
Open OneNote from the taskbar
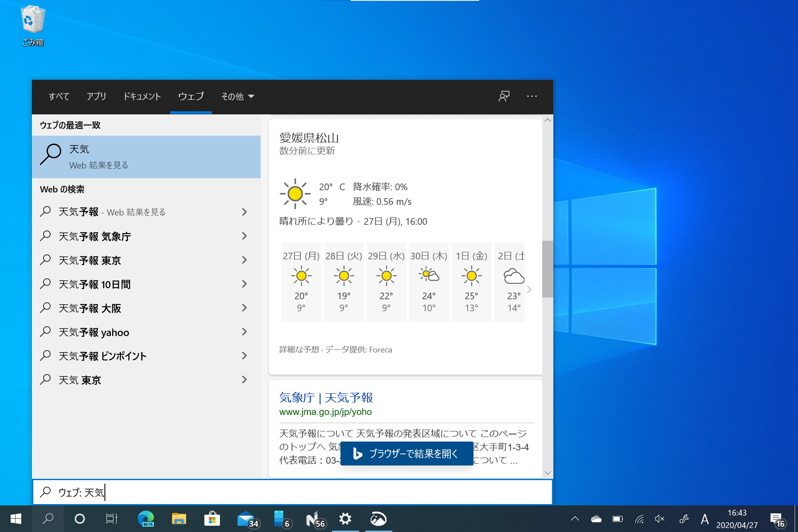pos(312,519)
